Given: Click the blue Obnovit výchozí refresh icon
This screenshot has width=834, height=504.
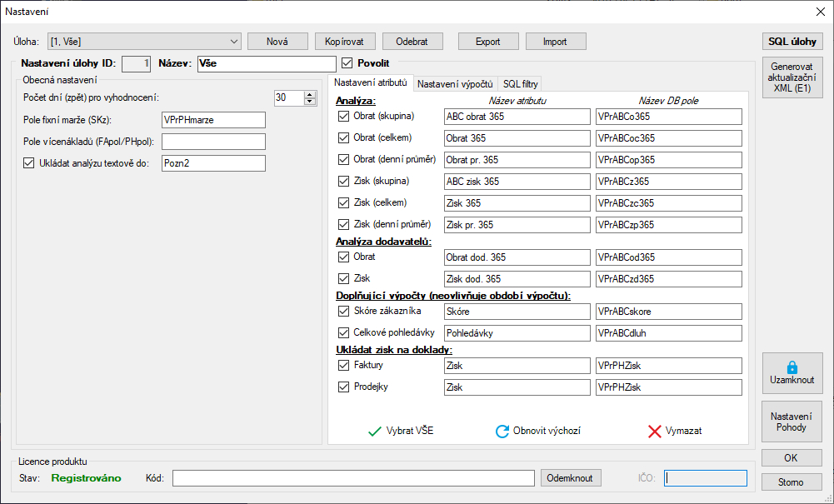Looking at the screenshot, I should click(502, 431).
